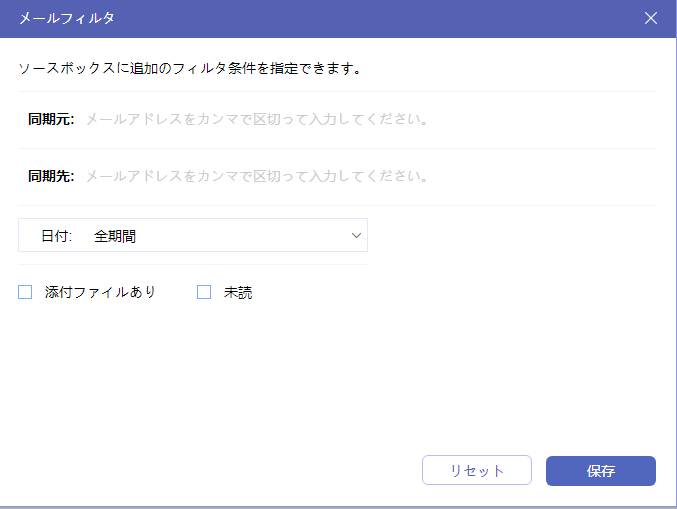
Task: Select the 全期間 value in date box
Action: pos(115,236)
